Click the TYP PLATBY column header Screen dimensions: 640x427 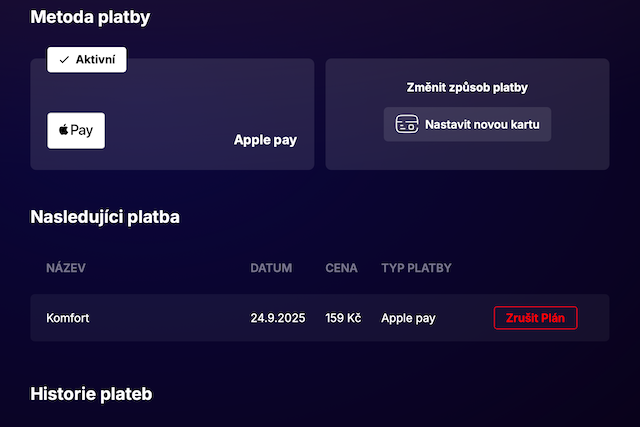tap(416, 268)
